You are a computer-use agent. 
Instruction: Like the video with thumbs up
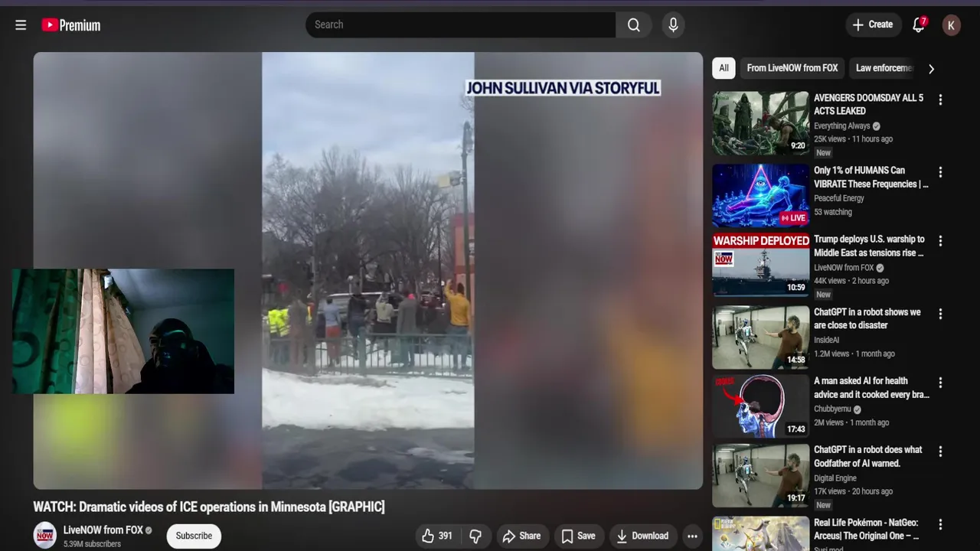[436, 536]
